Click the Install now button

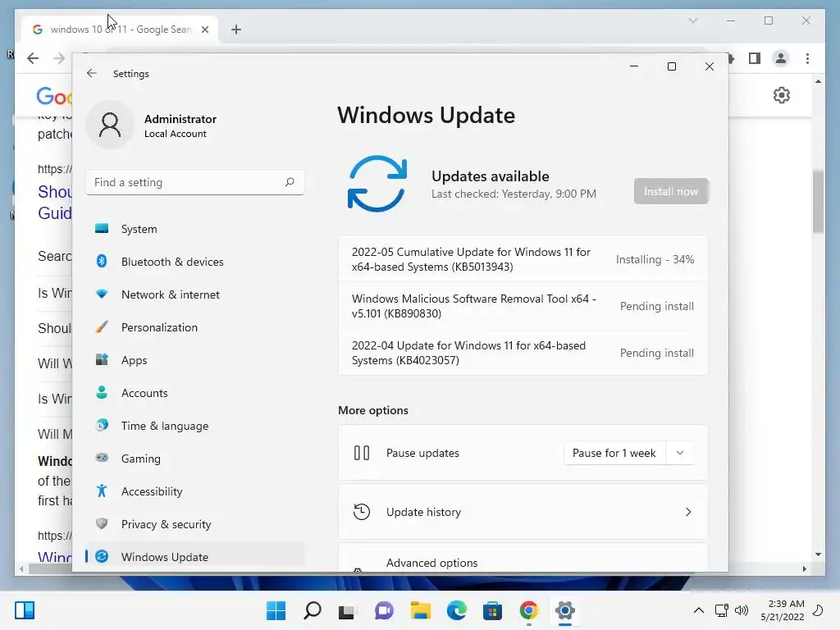(671, 191)
